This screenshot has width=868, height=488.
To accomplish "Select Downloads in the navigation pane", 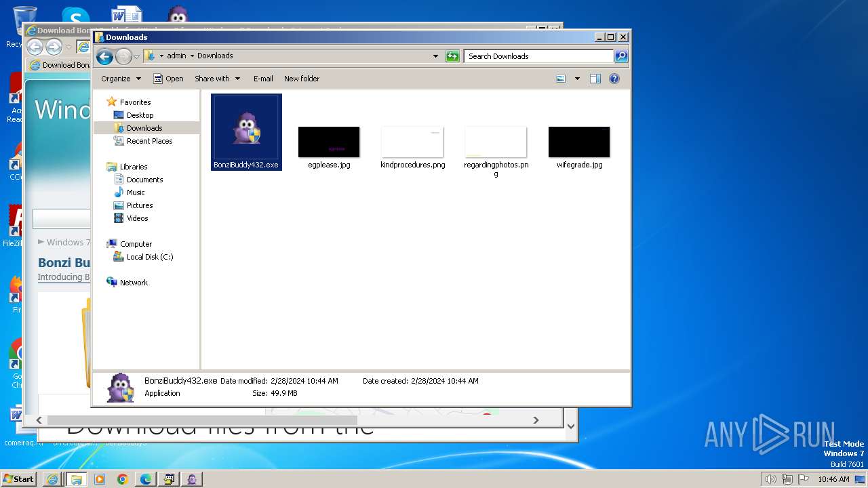I will (x=144, y=128).
